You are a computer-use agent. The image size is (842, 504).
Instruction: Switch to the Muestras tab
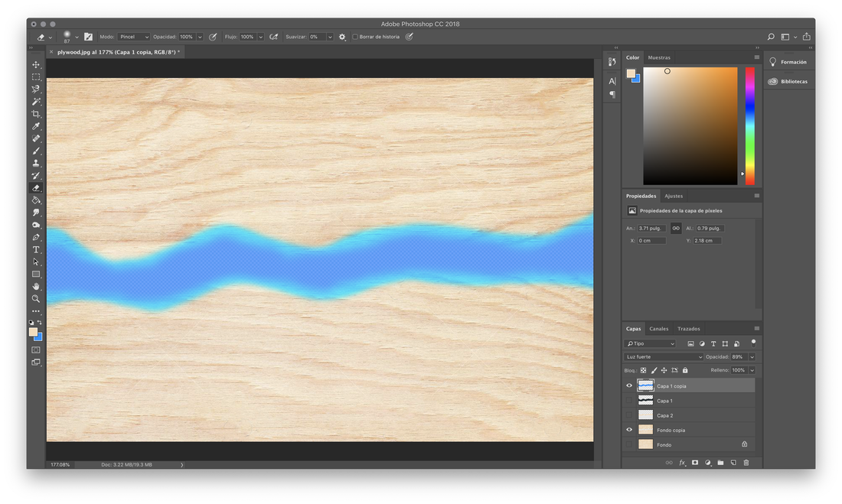pos(659,57)
